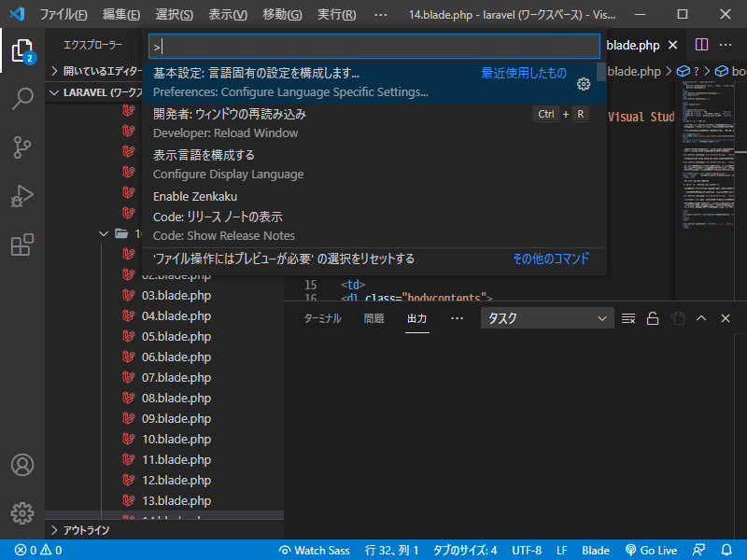Switch to the ターミナル panel tab
Viewport: 747px width, 560px height.
322,318
